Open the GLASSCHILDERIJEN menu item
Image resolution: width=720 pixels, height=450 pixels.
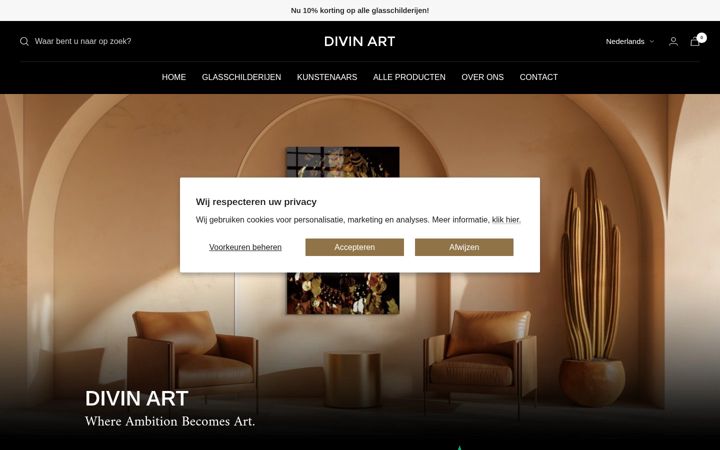pos(242,77)
